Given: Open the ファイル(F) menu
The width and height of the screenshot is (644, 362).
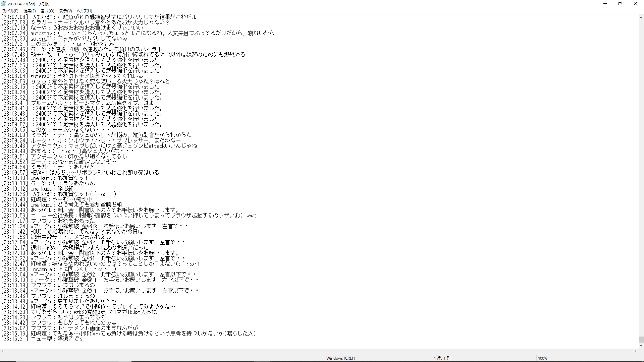Looking at the screenshot, I should pyautogui.click(x=10, y=11).
